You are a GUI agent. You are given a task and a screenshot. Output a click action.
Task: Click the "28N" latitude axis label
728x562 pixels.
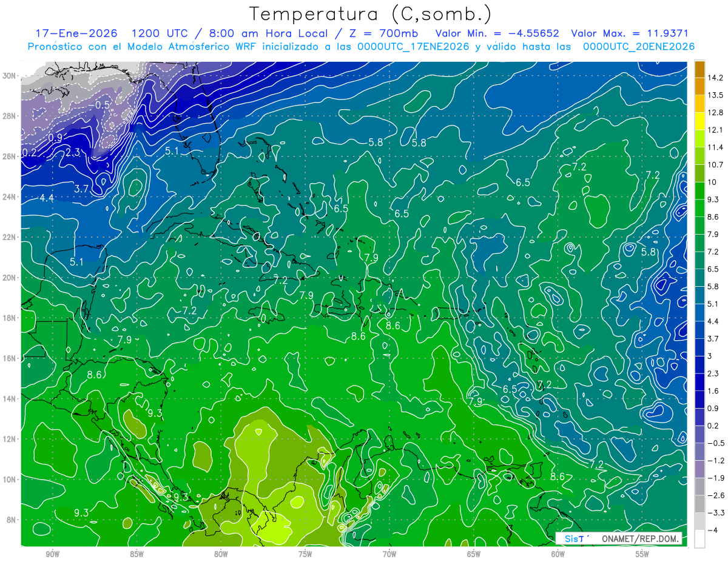8,116
